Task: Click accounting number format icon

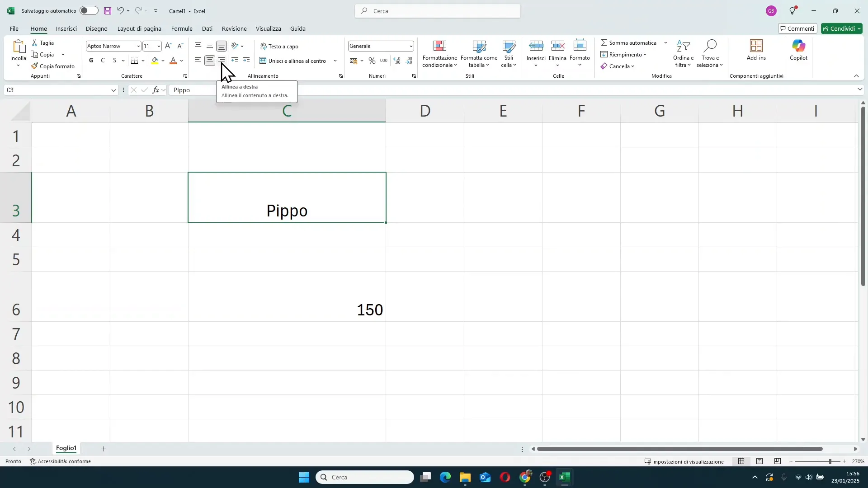Action: click(x=354, y=61)
